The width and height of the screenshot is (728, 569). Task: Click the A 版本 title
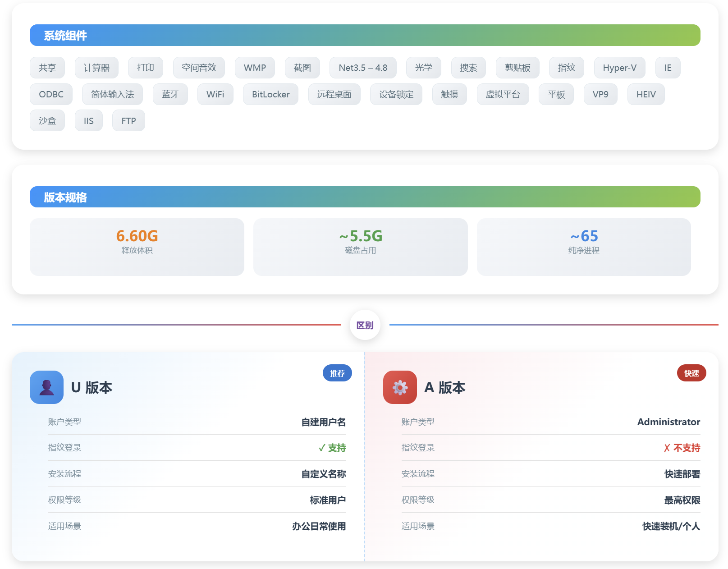pyautogui.click(x=445, y=387)
